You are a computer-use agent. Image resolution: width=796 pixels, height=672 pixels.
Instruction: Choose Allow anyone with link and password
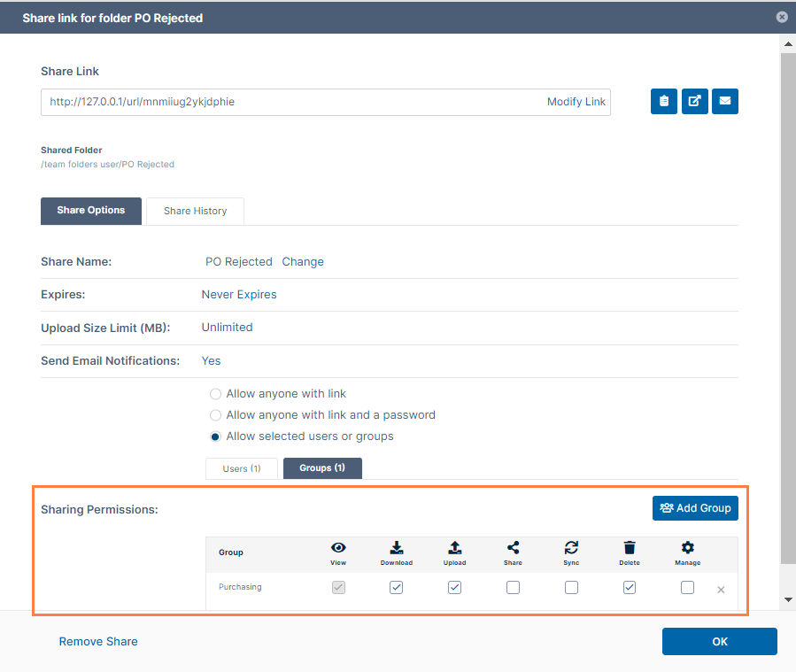pos(215,414)
